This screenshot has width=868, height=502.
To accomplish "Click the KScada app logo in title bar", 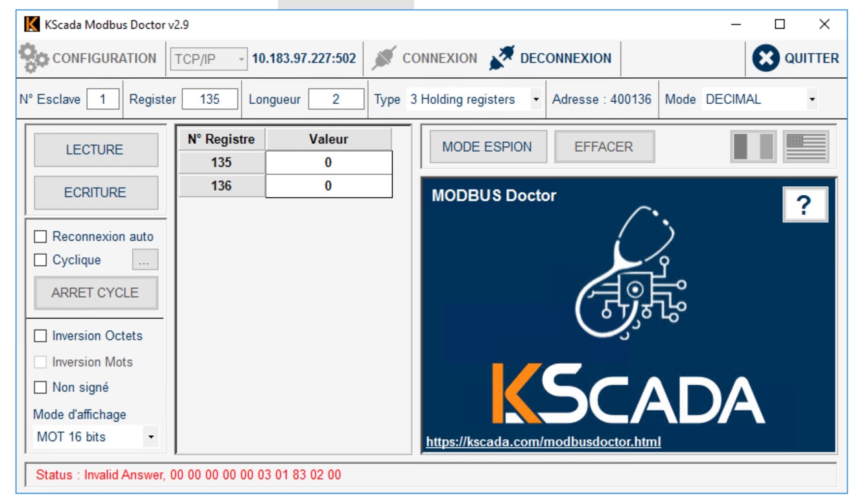I will pyautogui.click(x=32, y=25).
